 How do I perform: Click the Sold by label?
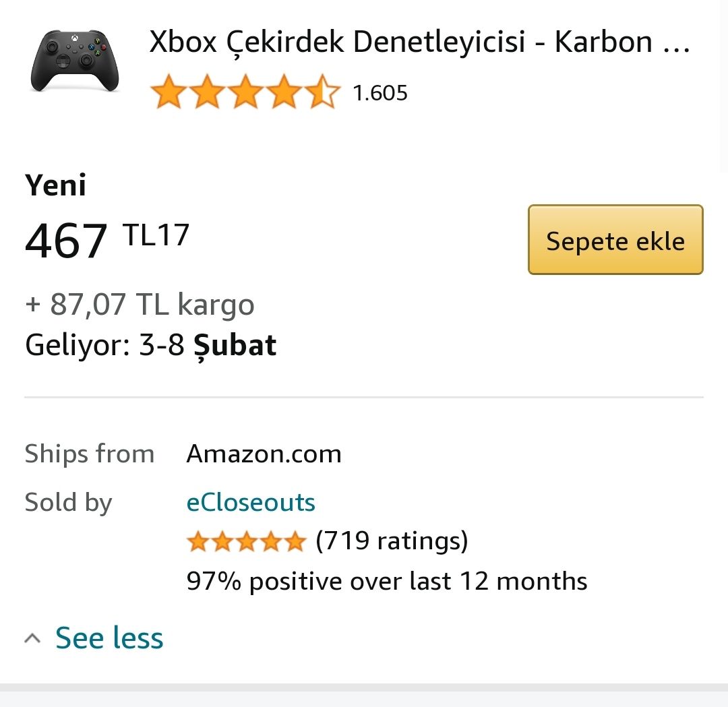point(68,502)
